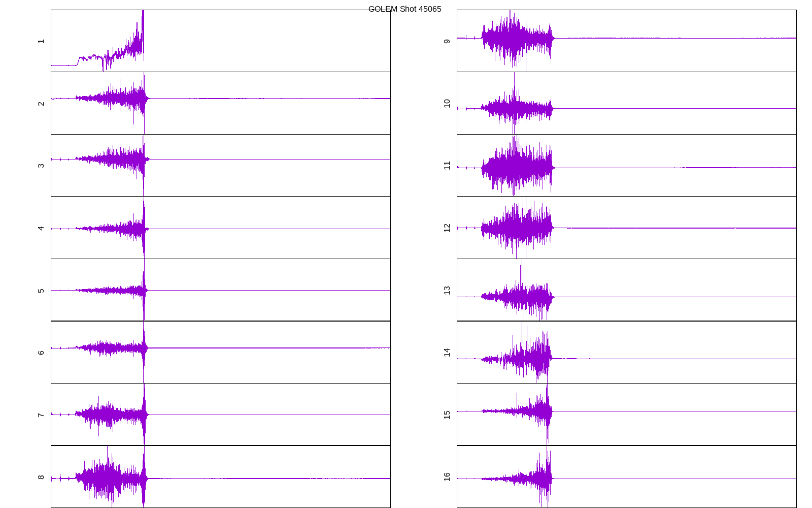Select the channel 7 waveform panel
812x508 pixels.
[220, 414]
